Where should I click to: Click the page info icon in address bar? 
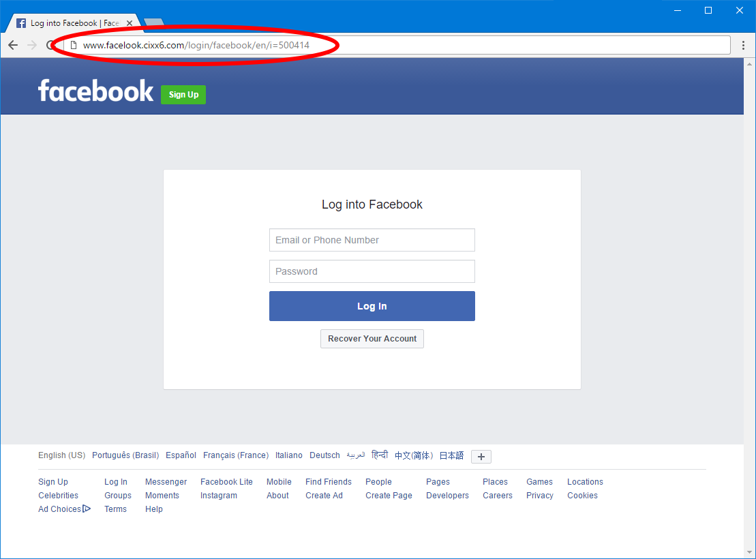(x=74, y=46)
